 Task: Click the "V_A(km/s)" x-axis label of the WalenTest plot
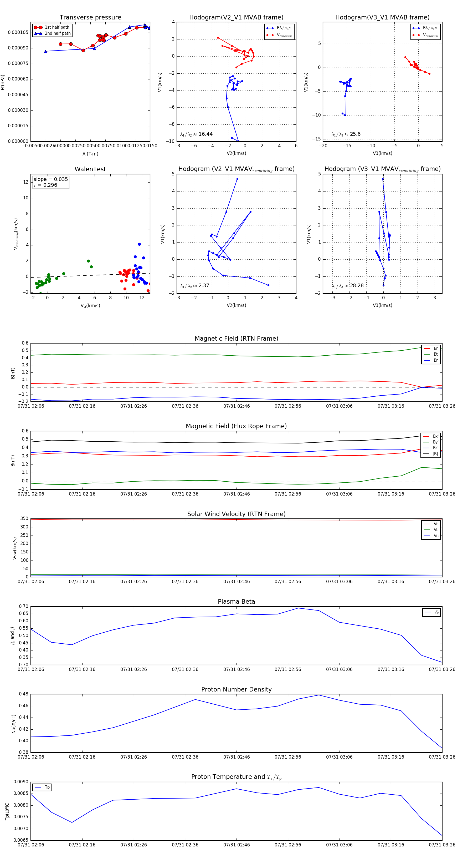(x=90, y=306)
